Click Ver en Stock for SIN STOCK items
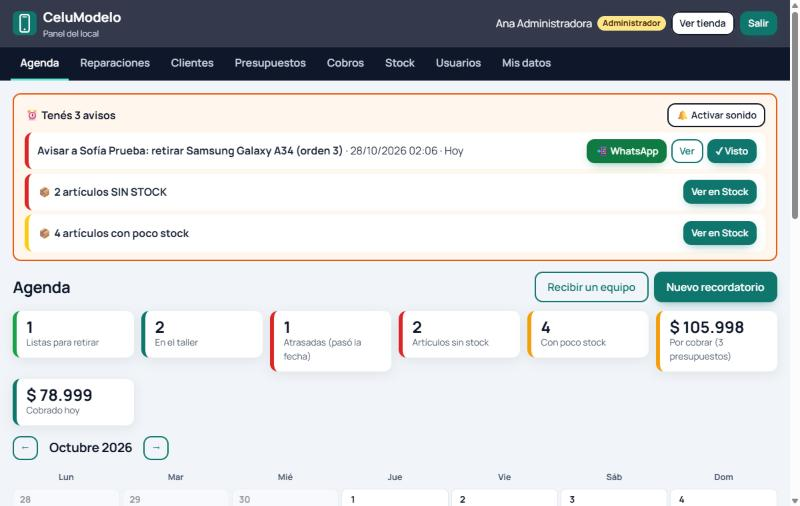This screenshot has width=800, height=506. tap(719, 192)
